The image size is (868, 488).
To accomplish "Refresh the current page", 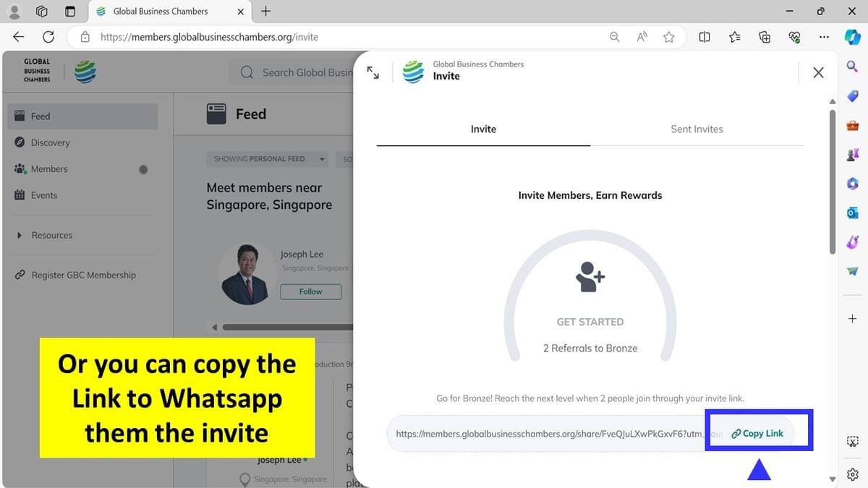I will pos(48,37).
